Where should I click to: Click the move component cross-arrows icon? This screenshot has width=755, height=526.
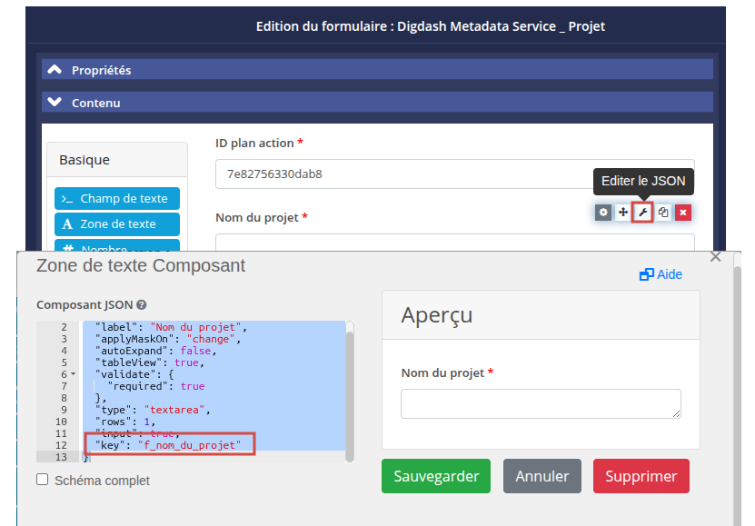pos(623,212)
